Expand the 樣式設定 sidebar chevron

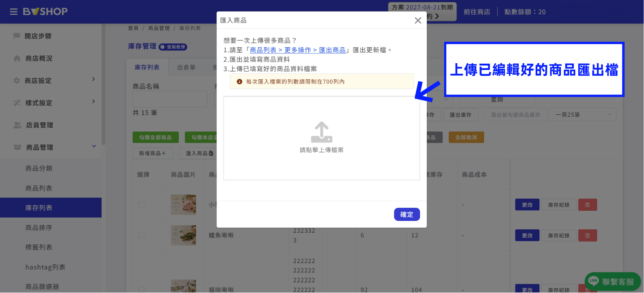94,102
